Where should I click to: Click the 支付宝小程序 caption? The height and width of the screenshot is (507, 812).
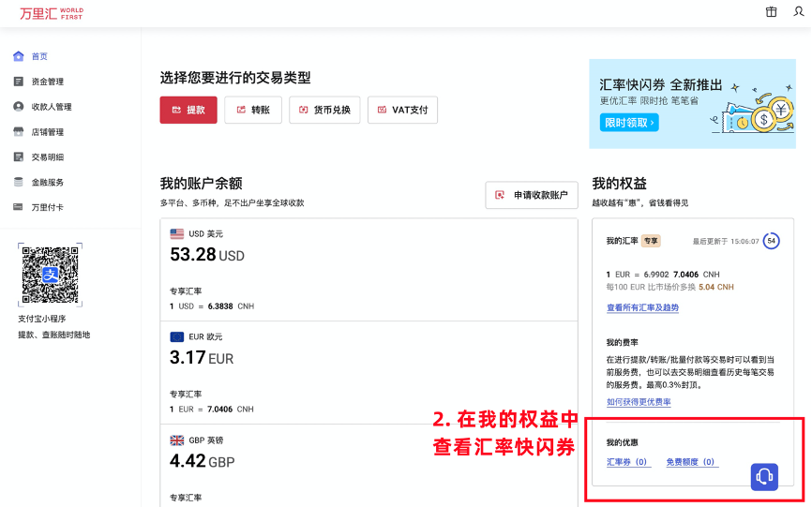point(42,319)
